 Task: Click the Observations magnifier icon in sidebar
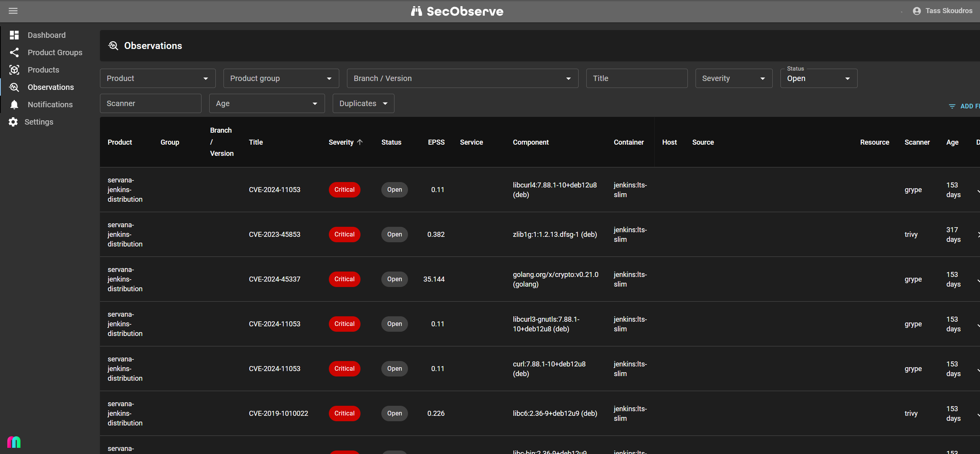[x=14, y=87]
